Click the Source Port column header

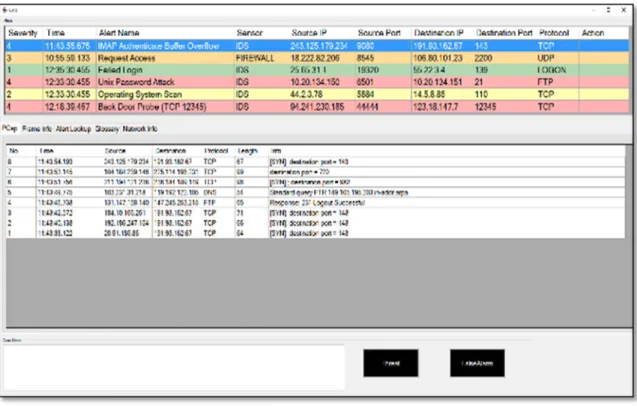[x=383, y=33]
